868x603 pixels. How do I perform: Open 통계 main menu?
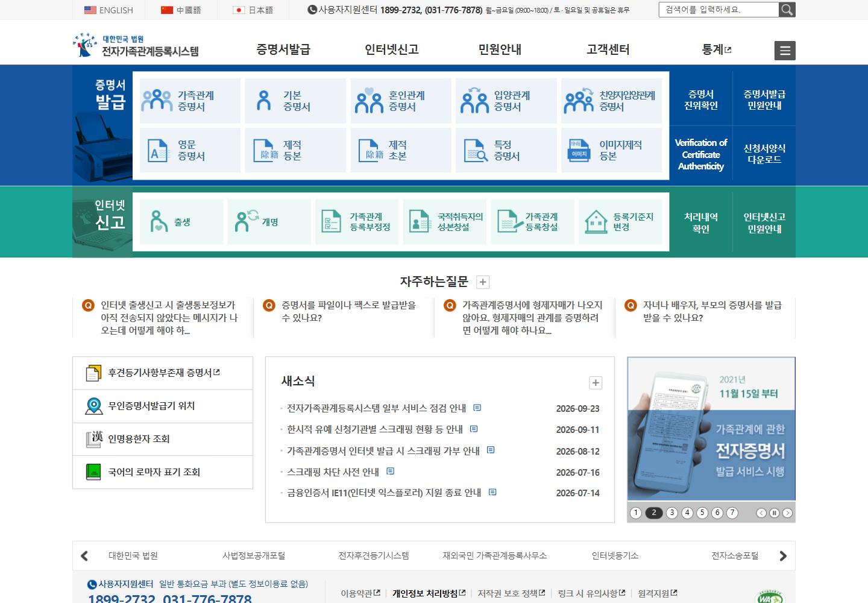[x=717, y=49]
